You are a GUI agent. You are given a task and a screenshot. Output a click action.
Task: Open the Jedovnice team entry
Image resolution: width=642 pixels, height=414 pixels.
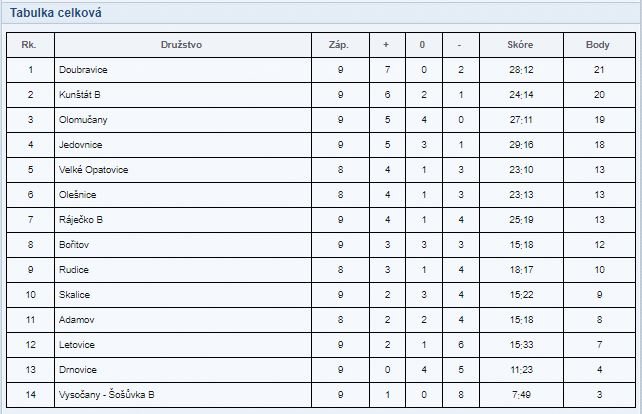tap(81, 145)
